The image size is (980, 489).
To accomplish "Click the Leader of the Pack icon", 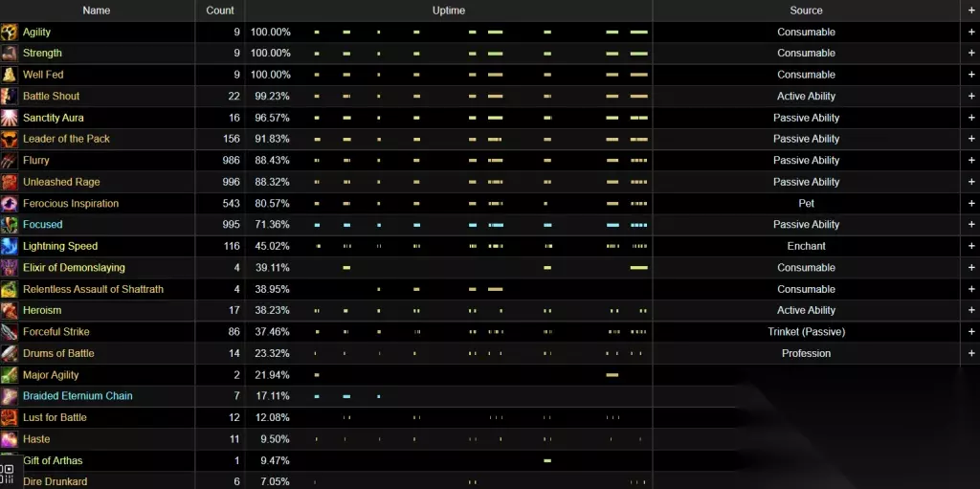I will [9, 139].
